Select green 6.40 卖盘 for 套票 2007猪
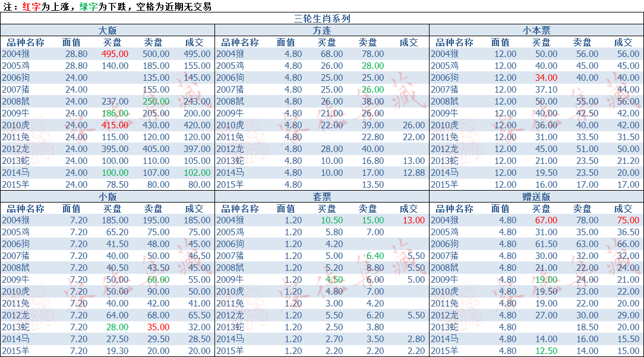Viewport: 644px width, 357px height. [x=375, y=255]
